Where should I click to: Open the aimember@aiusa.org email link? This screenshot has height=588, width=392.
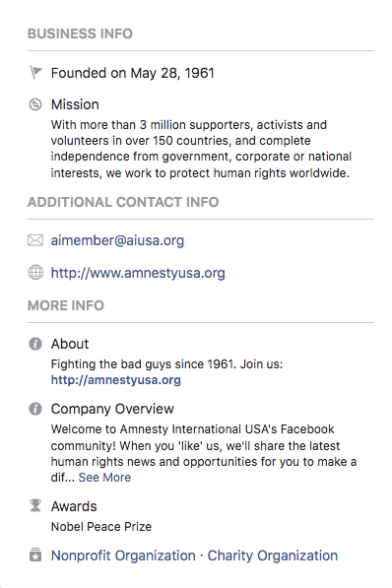point(117,240)
